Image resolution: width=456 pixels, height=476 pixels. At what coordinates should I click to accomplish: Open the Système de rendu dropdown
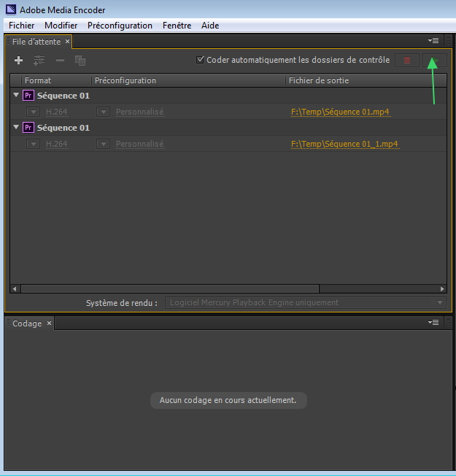pos(305,303)
